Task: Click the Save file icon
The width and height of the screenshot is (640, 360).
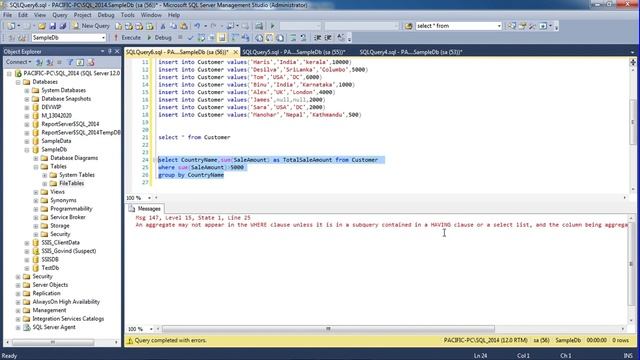Action: click(52, 26)
